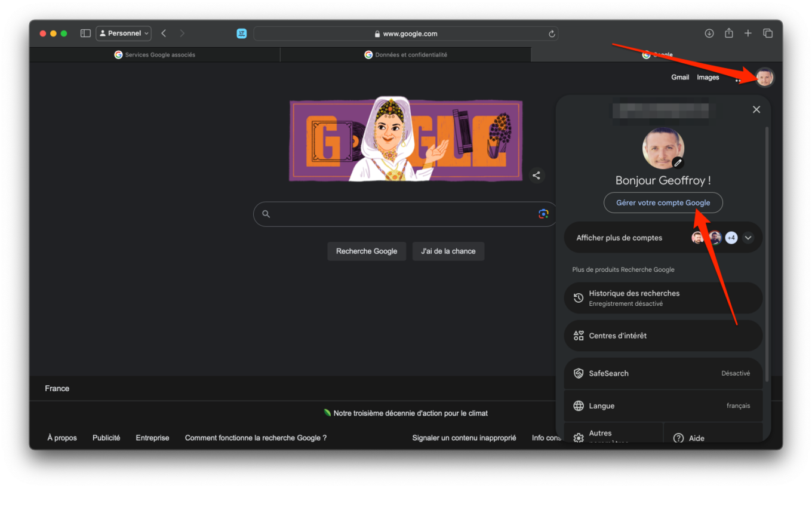Image resolution: width=812 pixels, height=510 pixels.
Task: Open Entreprise footer link
Action: click(152, 438)
